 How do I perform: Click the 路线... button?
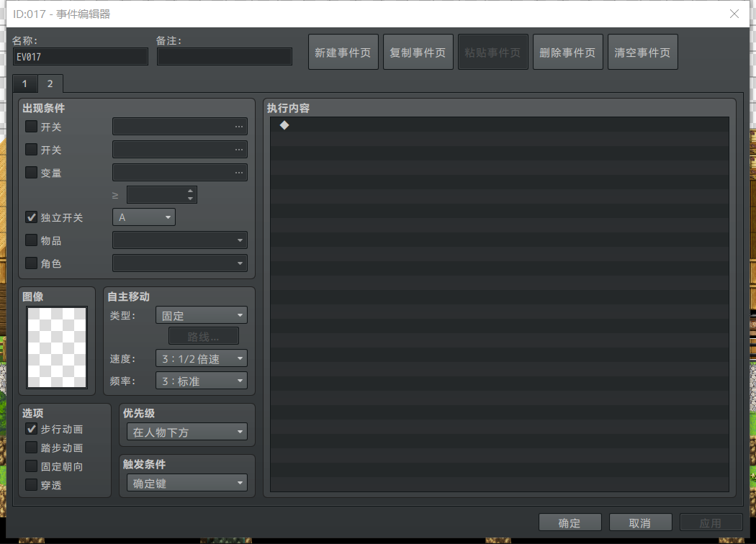click(x=204, y=336)
